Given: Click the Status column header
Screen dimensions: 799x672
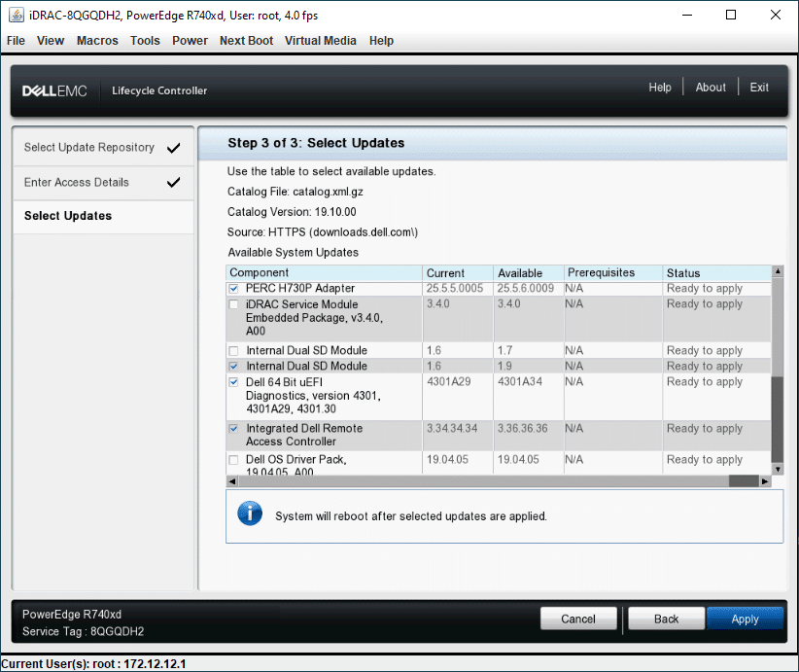Looking at the screenshot, I should coord(717,272).
